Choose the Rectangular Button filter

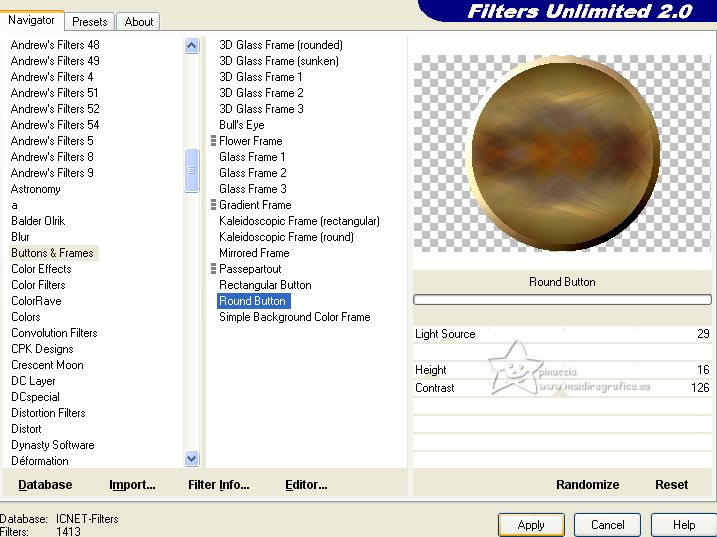(265, 285)
